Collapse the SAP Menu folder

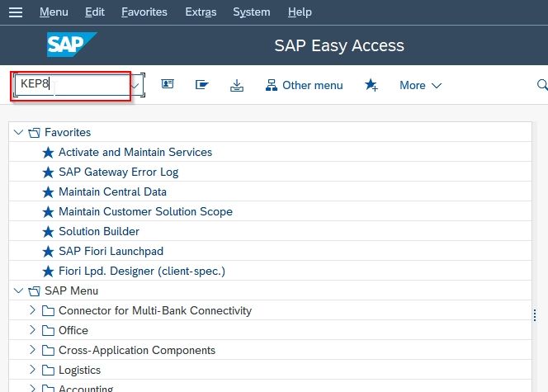18,290
